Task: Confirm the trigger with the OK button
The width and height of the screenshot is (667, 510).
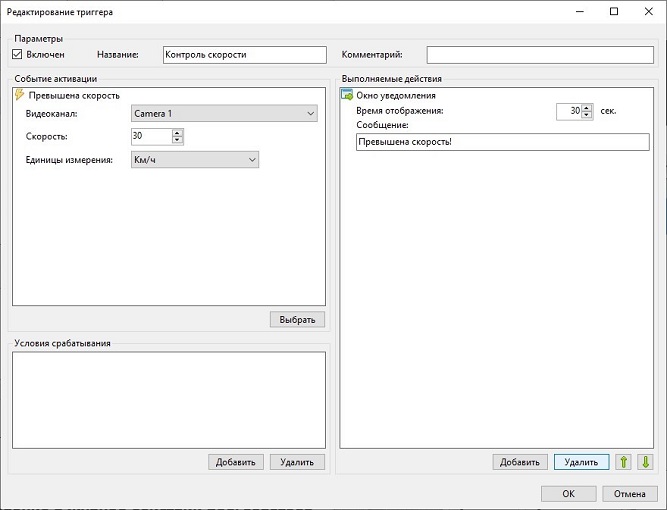Action: (x=568, y=494)
